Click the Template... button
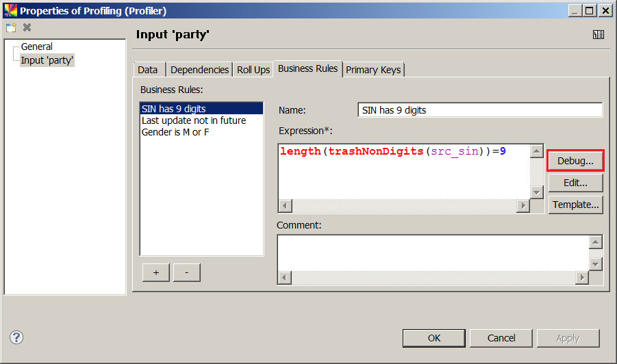Image resolution: width=617 pixels, height=364 pixels. (x=575, y=204)
